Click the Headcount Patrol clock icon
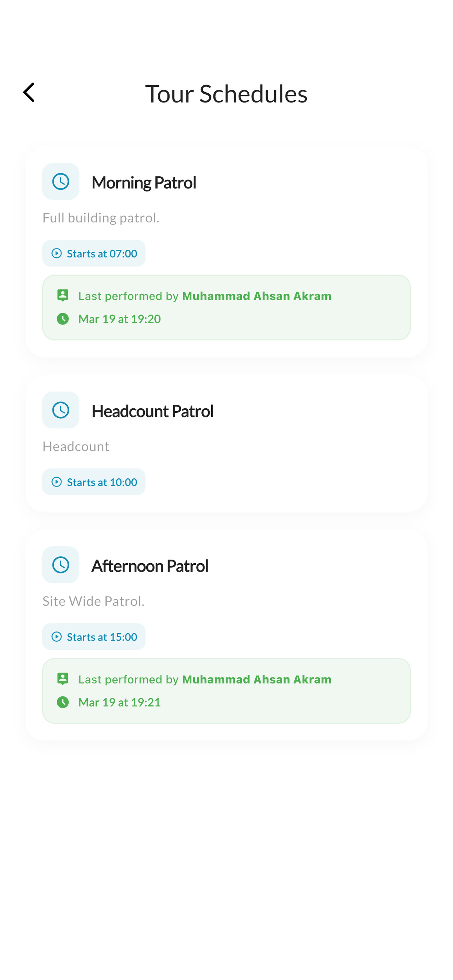The image size is (453, 980). pyautogui.click(x=61, y=410)
